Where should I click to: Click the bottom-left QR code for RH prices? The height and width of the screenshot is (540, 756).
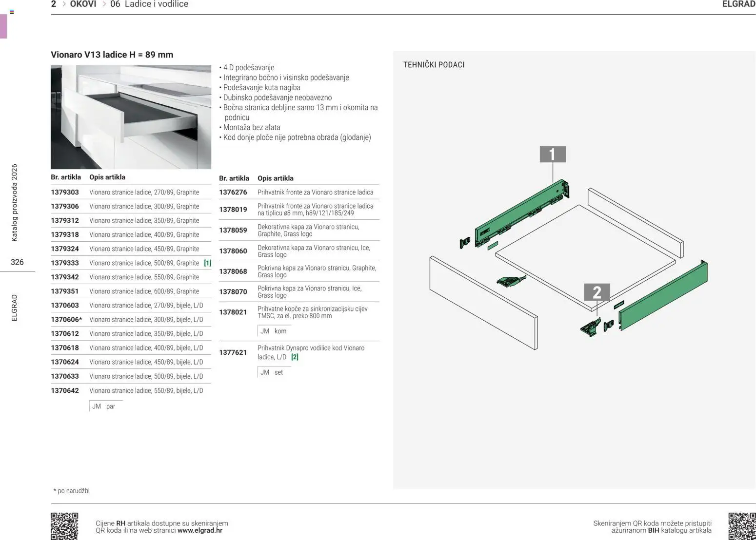click(x=64, y=525)
